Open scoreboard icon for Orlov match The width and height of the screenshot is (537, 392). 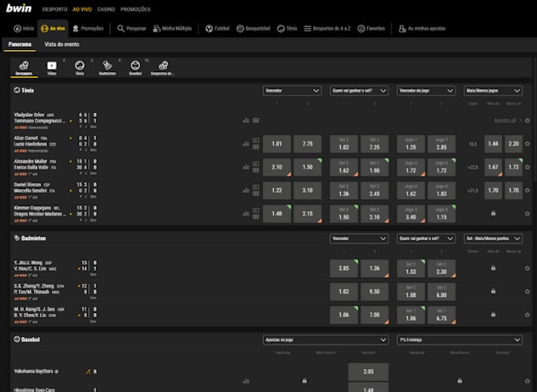tap(256, 120)
